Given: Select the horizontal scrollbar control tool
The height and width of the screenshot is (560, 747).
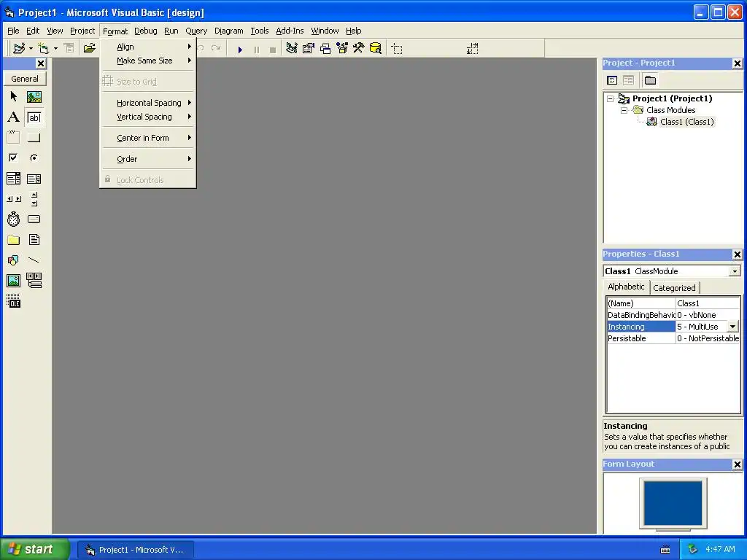Looking at the screenshot, I should [13, 199].
